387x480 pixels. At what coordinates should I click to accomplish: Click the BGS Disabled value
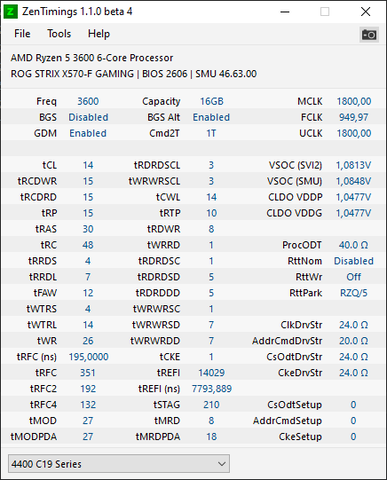pyautogui.click(x=88, y=117)
